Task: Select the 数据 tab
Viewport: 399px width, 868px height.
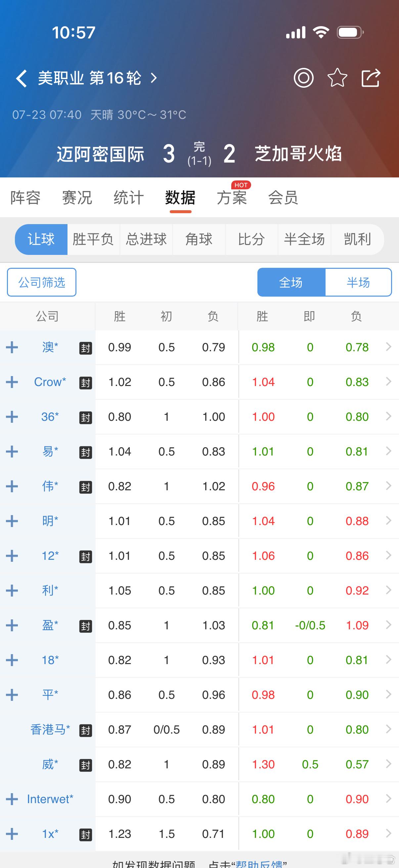Action: [x=180, y=197]
